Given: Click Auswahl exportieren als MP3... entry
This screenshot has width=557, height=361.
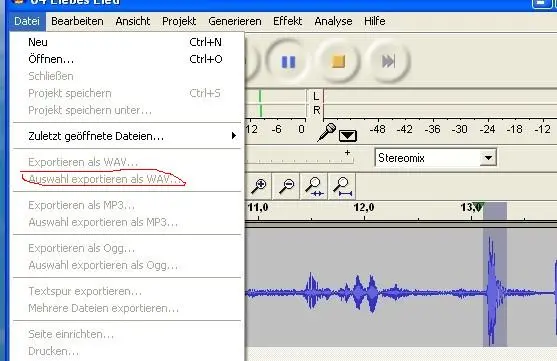Looking at the screenshot, I should click(127, 222).
